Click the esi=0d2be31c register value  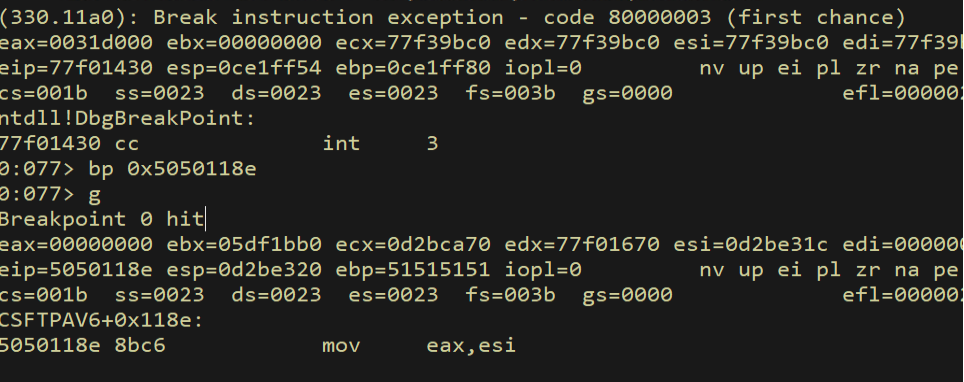tap(751, 245)
